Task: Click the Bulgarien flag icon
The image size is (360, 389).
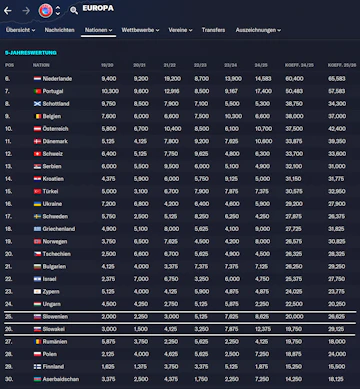Action: [37, 267]
